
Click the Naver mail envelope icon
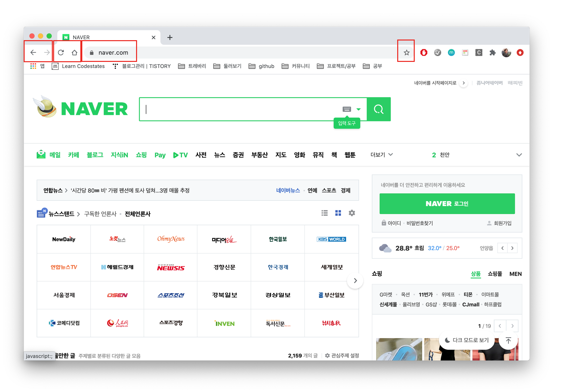(x=41, y=155)
